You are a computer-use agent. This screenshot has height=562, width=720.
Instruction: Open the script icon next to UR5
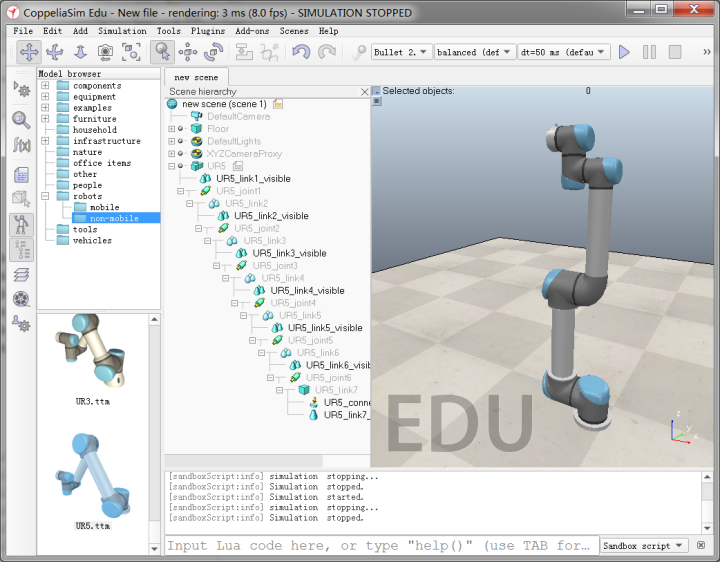click(238, 165)
